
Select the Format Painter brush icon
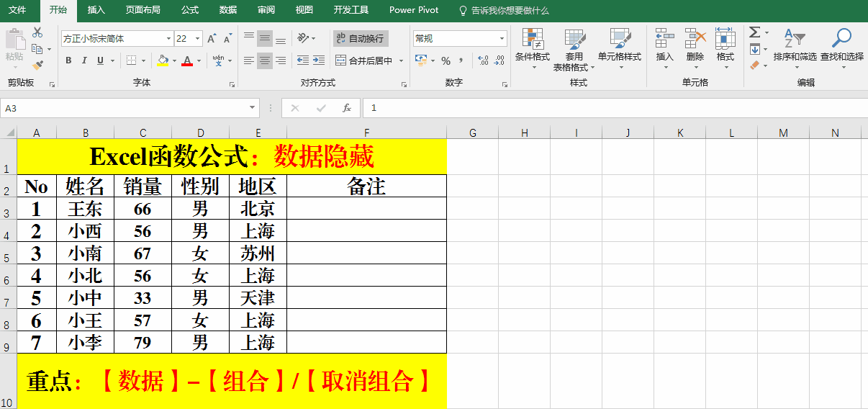point(37,65)
